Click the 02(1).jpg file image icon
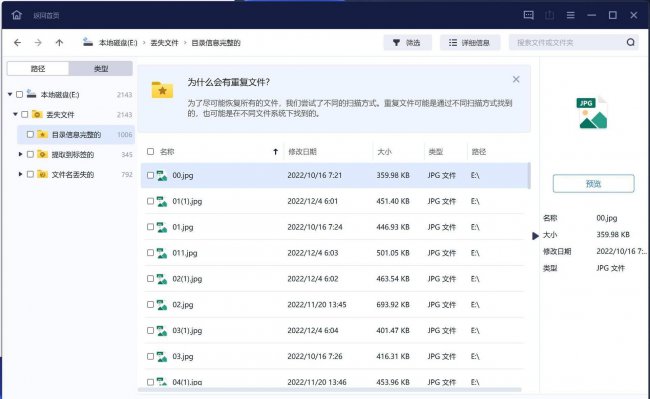Screen dimensions: 650x399 (162, 279)
